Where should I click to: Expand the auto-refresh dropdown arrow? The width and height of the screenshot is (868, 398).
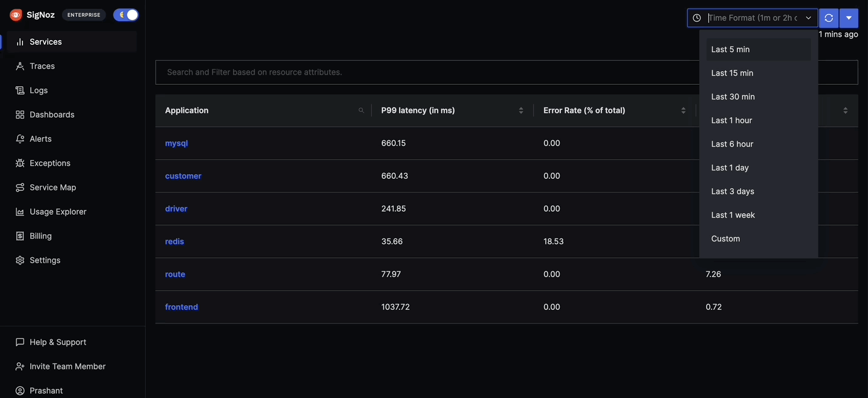coord(849,18)
